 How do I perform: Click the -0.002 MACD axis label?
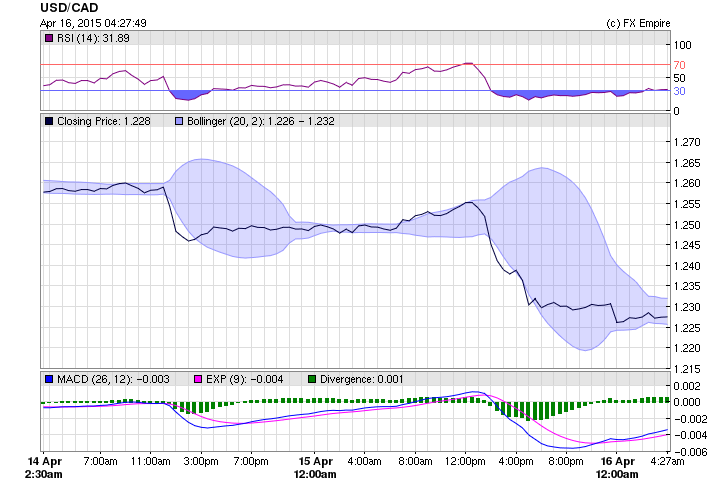(x=691, y=419)
